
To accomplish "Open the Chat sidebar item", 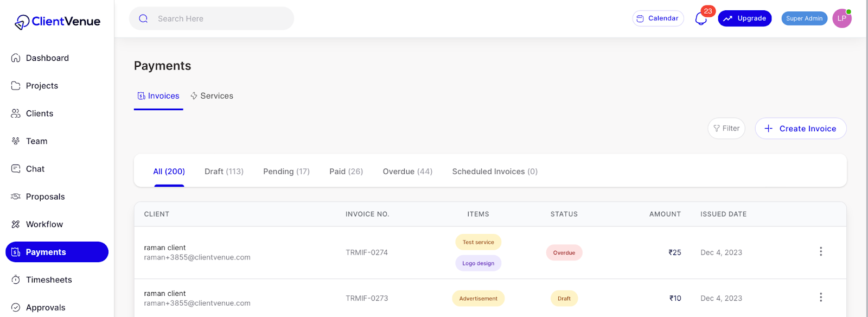I will pyautogui.click(x=35, y=169).
